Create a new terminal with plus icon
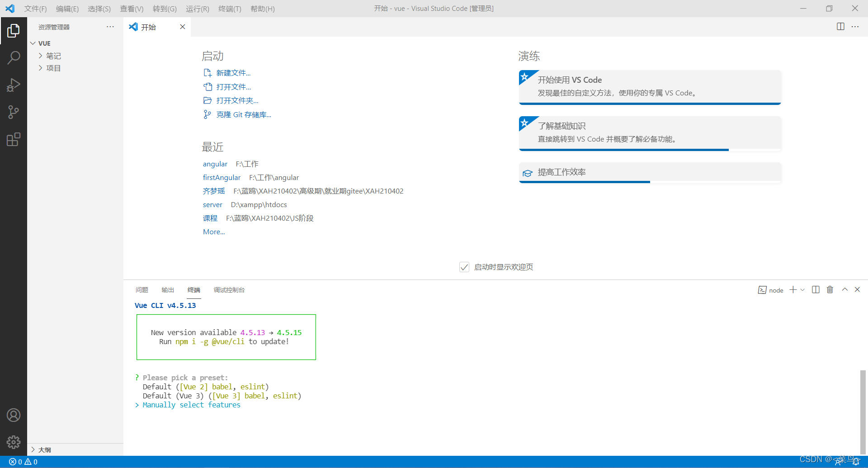This screenshot has height=468, width=868. pos(793,290)
